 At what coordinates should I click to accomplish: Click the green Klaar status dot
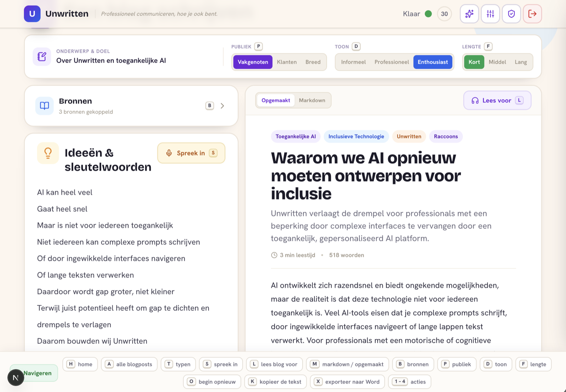(428, 14)
